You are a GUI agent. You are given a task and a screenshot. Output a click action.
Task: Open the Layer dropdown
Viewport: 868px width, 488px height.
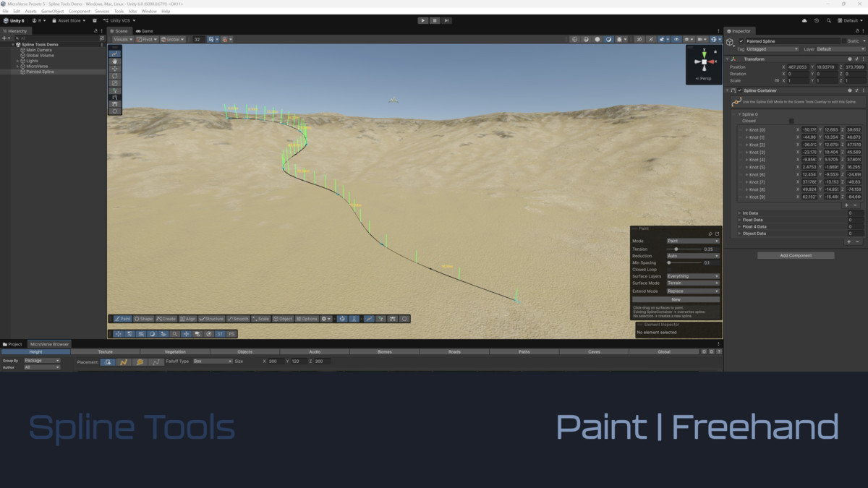(841, 49)
